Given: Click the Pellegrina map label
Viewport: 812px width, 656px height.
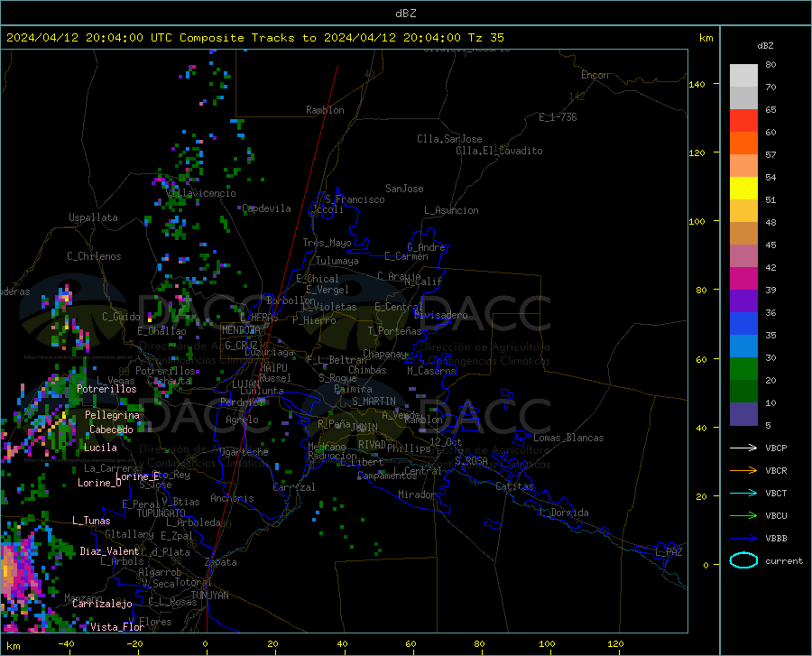Looking at the screenshot, I should point(113,415).
